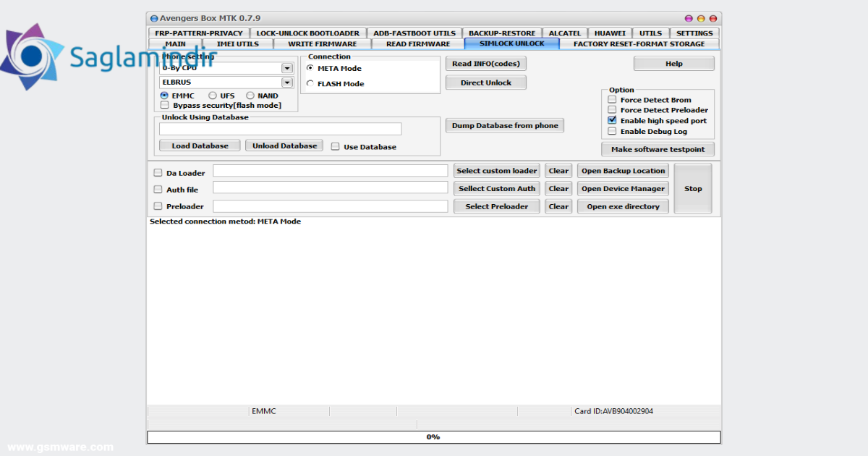Click log line 'Selected connection metod: META Mode'

[x=225, y=221]
